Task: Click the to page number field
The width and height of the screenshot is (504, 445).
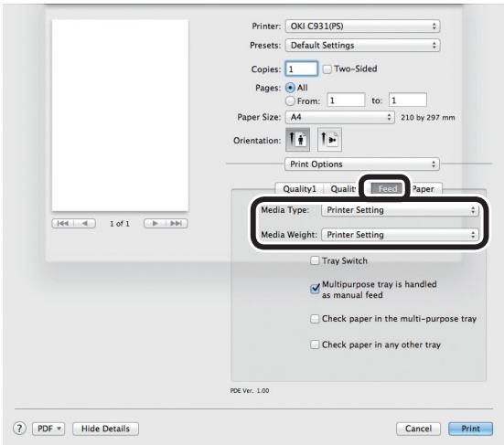Action: (x=408, y=100)
